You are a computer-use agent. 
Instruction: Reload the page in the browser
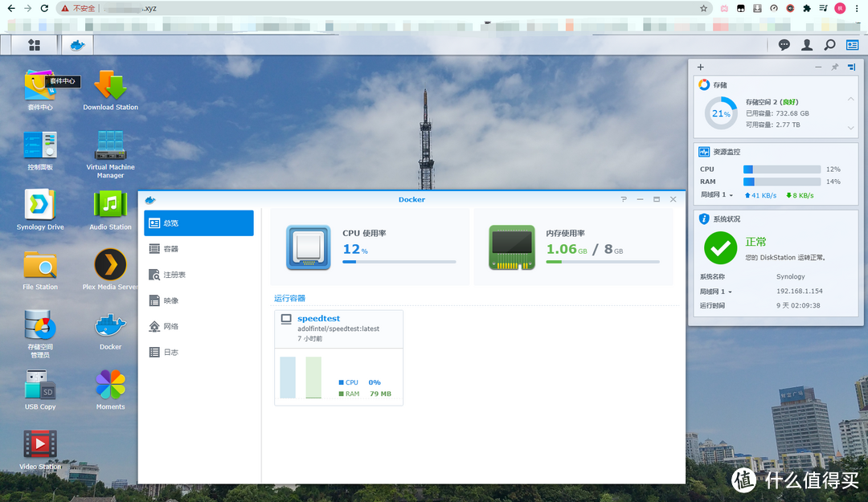(44, 8)
